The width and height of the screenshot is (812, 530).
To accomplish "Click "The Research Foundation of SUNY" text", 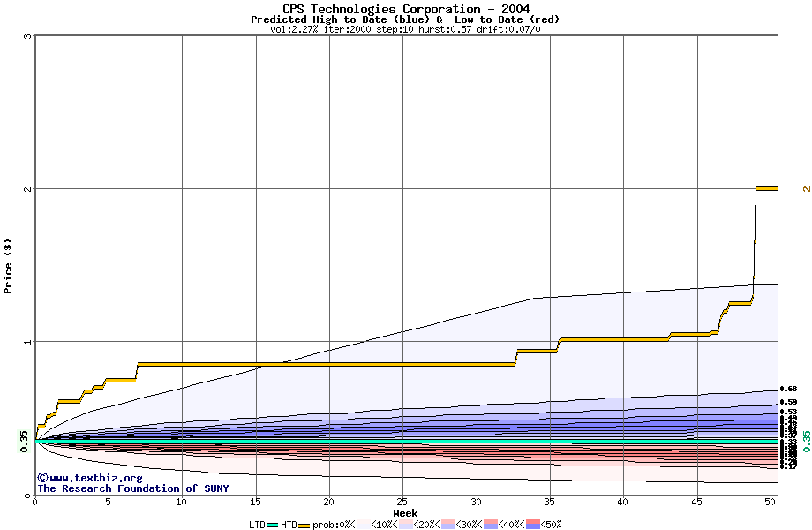I will 132,488.
